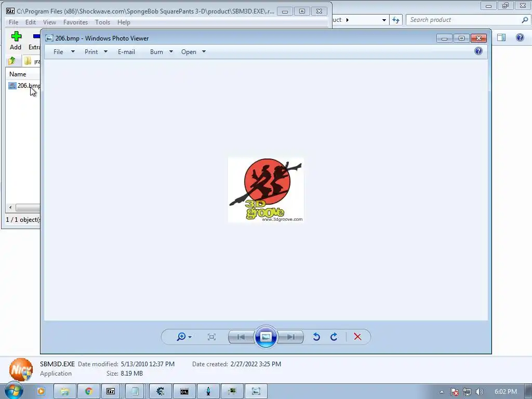Expand the File dropdown arrow in Photo Viewer

pos(73,51)
